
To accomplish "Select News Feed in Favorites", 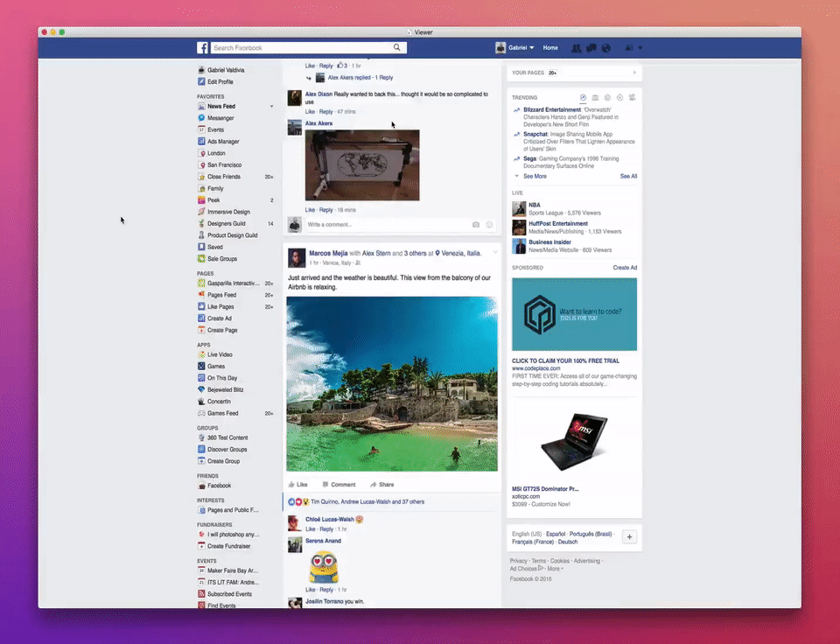I will tap(220, 106).
